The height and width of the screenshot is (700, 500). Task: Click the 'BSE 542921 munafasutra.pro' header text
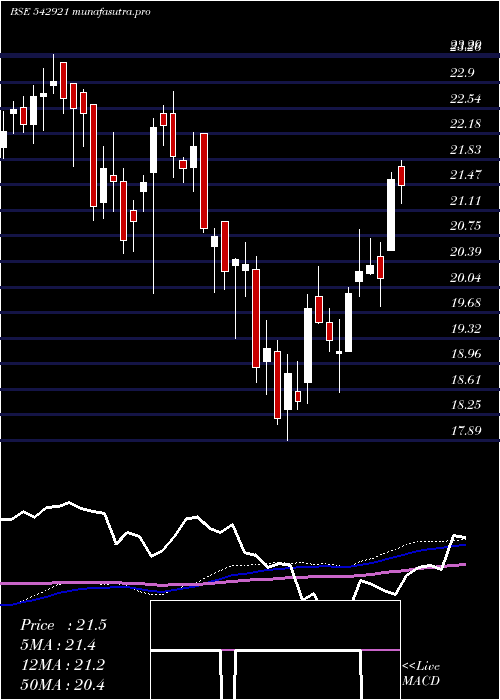pyautogui.click(x=80, y=12)
